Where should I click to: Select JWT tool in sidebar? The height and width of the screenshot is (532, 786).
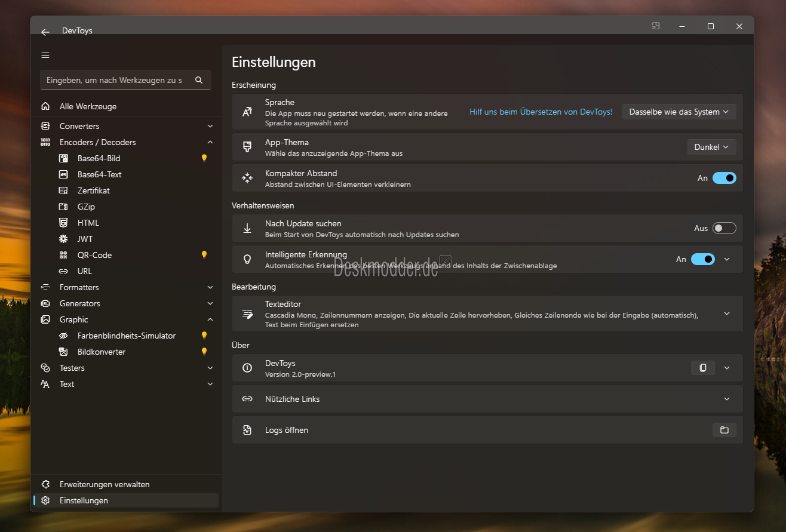tap(126, 239)
